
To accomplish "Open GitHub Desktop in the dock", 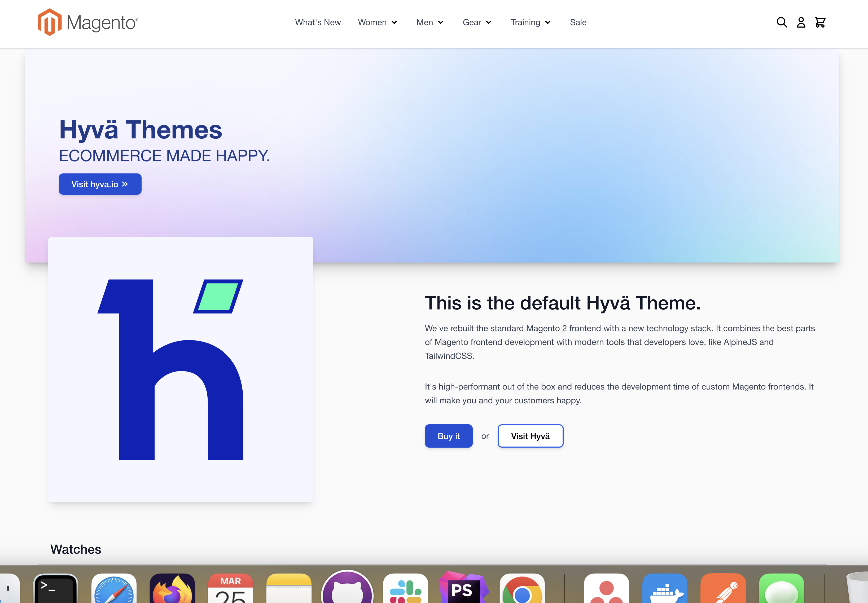I will (347, 587).
